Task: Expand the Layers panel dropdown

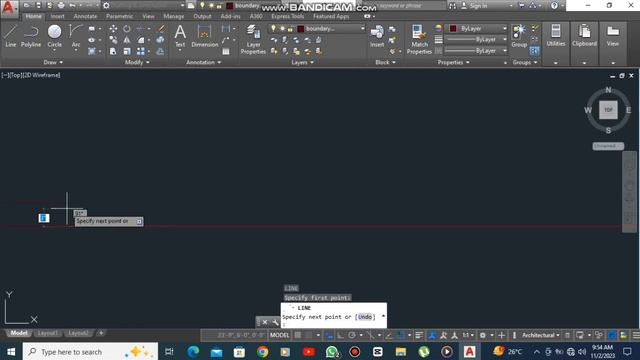Action: pos(302,62)
